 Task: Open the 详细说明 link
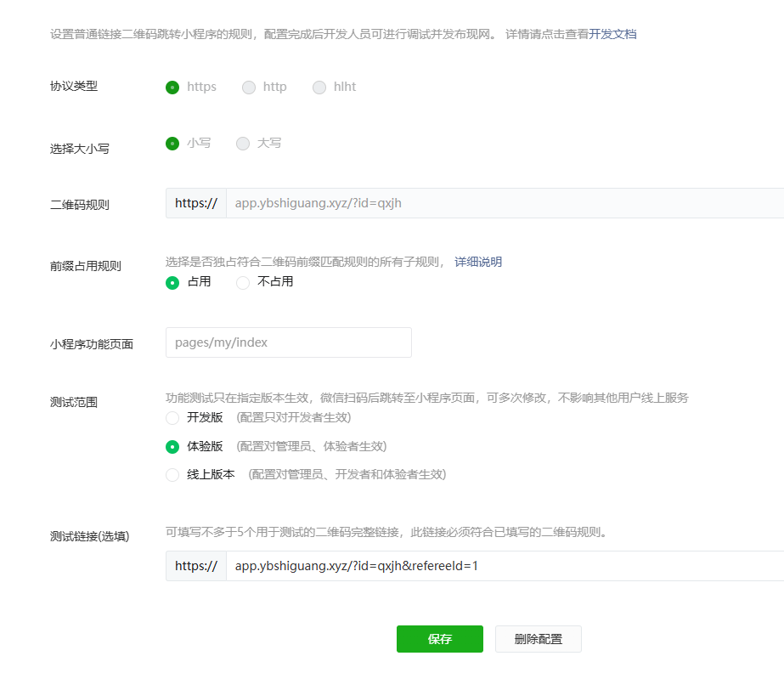tap(478, 262)
